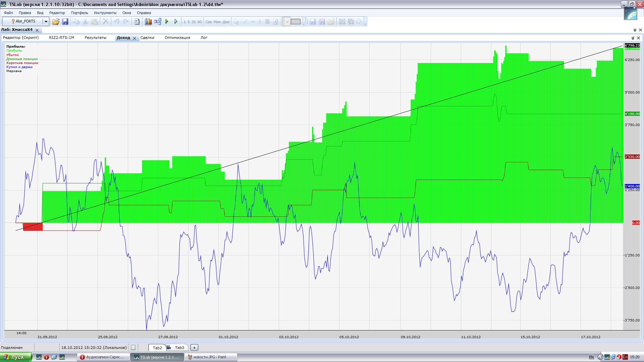The height and width of the screenshot is (362, 644).
Task: Open the Tab3 workspace tab
Action: pos(179,348)
